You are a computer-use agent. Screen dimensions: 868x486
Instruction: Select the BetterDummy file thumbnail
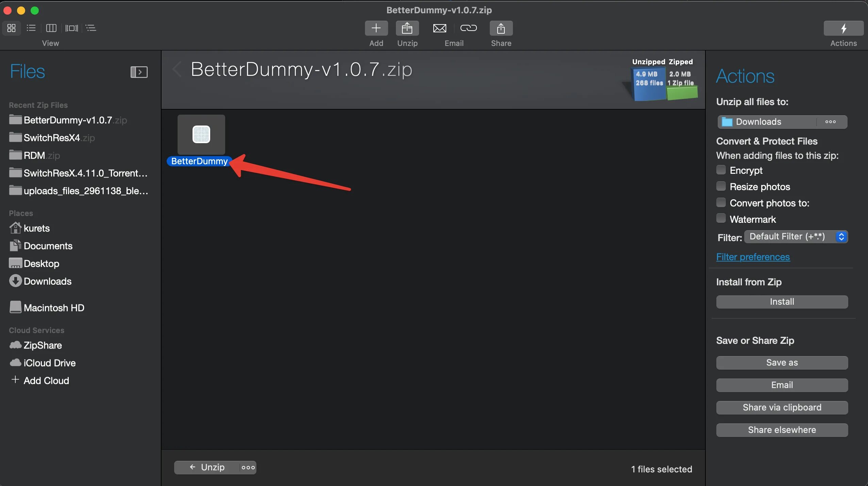[201, 135]
